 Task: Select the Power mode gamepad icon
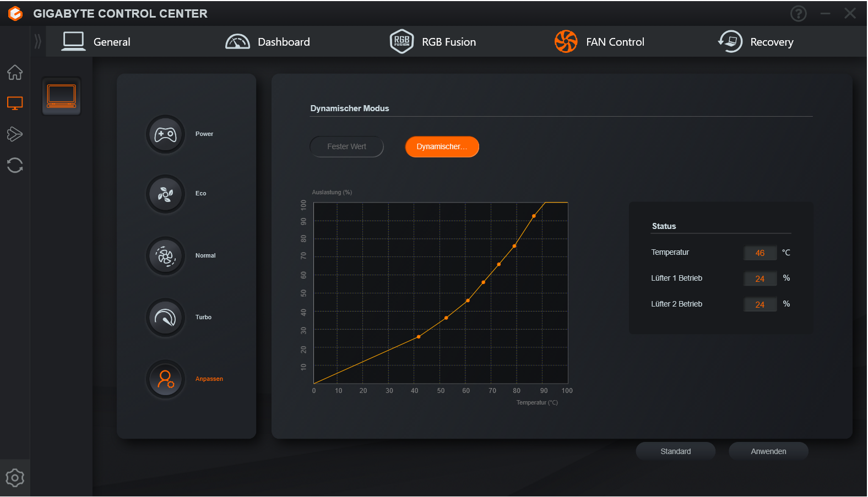click(x=165, y=134)
